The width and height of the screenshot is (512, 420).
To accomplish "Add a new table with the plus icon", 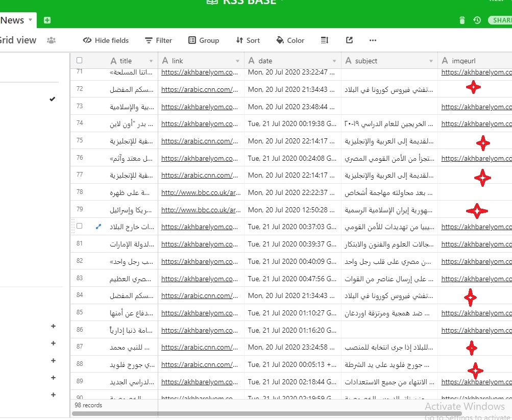I will click(47, 20).
